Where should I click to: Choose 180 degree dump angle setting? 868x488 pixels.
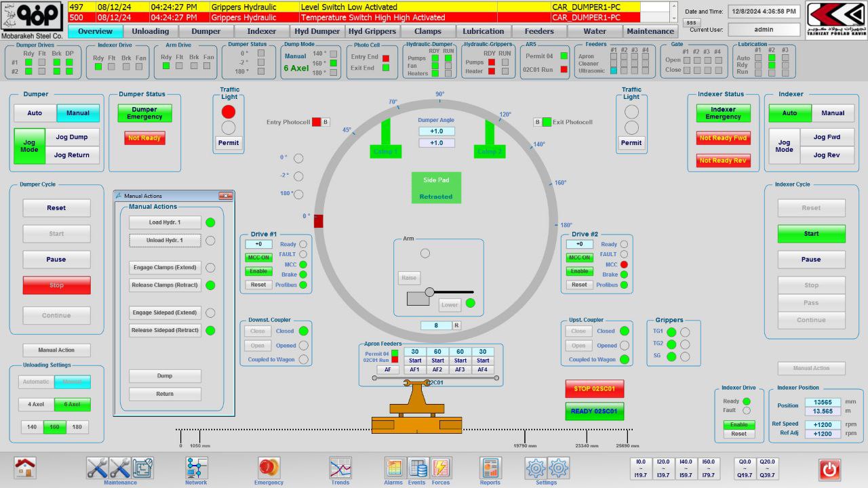pyautogui.click(x=77, y=427)
